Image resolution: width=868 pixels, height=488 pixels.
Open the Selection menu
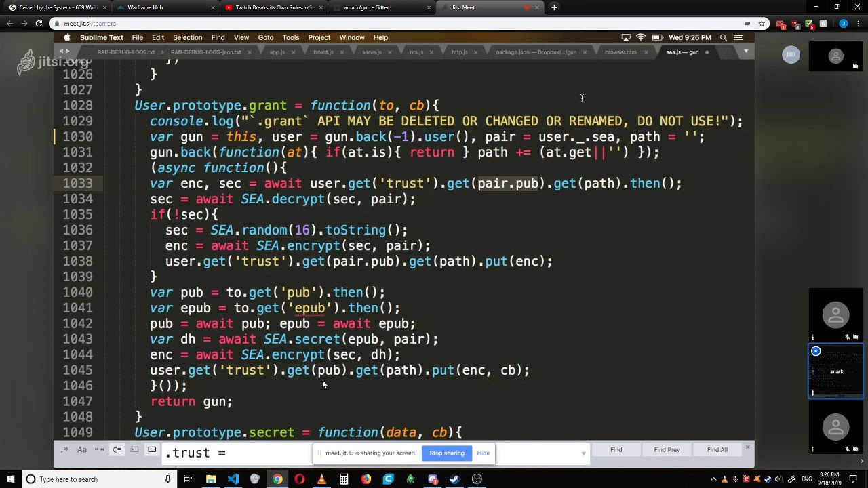pos(188,38)
